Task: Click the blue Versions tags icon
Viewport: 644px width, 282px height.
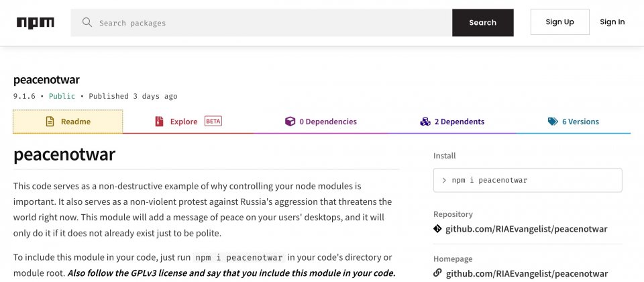Action: coord(553,122)
